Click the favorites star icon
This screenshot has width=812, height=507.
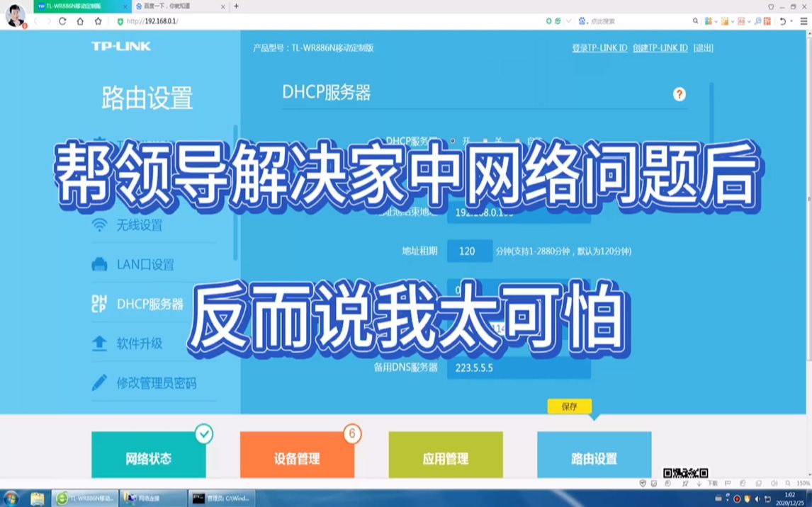(98, 21)
